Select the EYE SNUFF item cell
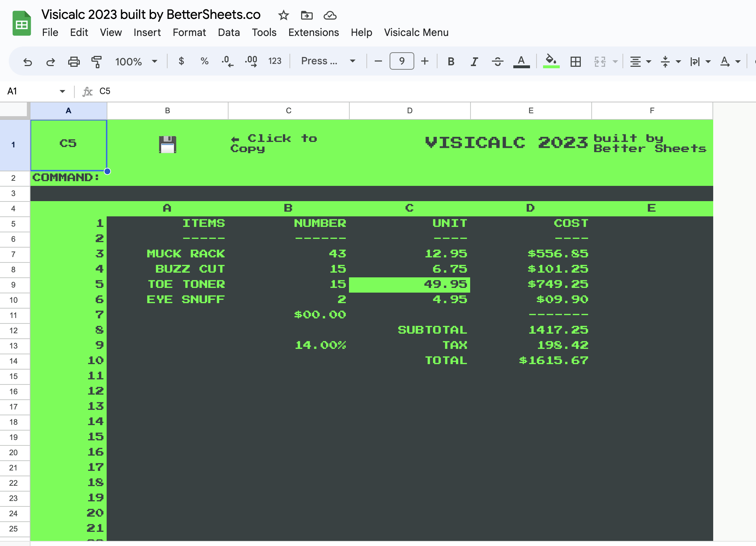The width and height of the screenshot is (756, 546). pos(168,300)
